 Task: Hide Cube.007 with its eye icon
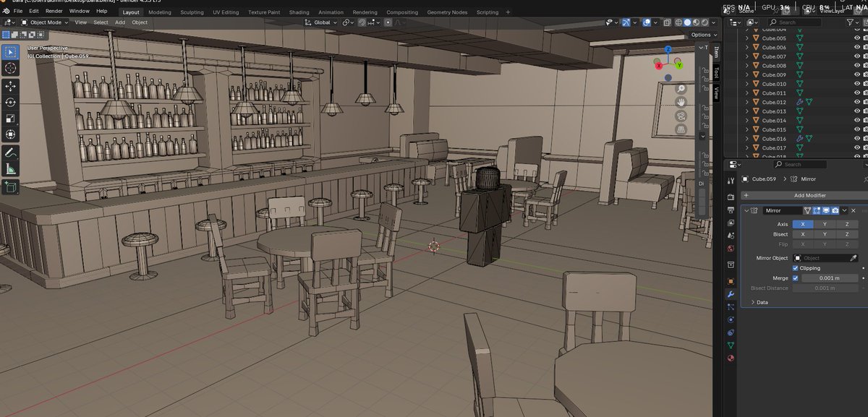[x=856, y=56]
